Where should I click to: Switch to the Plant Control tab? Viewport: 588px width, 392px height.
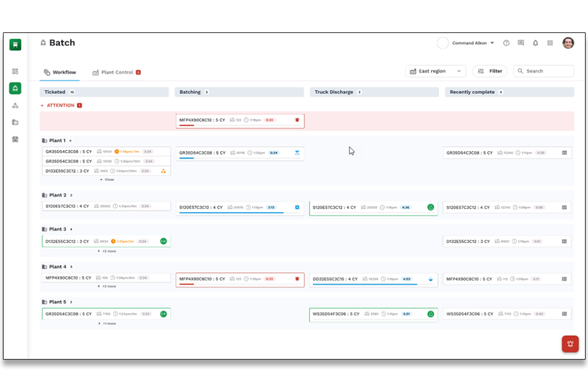click(116, 73)
